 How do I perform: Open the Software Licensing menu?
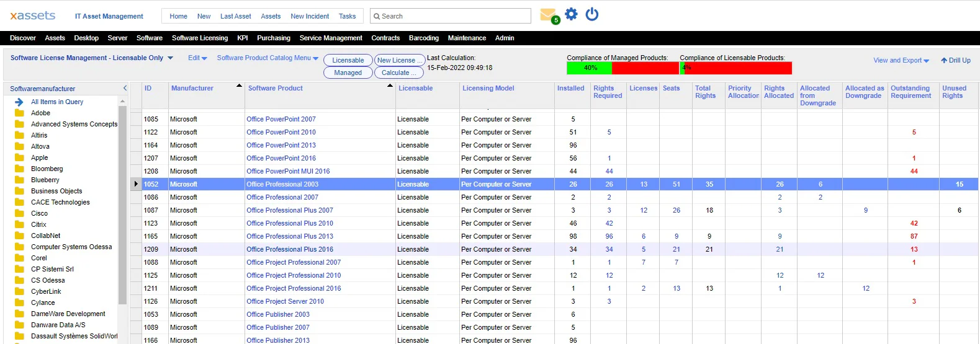pos(200,38)
